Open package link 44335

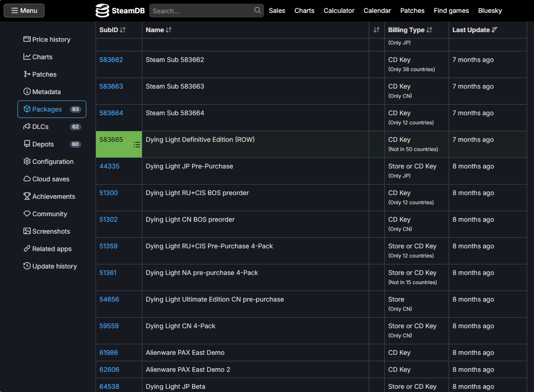109,166
